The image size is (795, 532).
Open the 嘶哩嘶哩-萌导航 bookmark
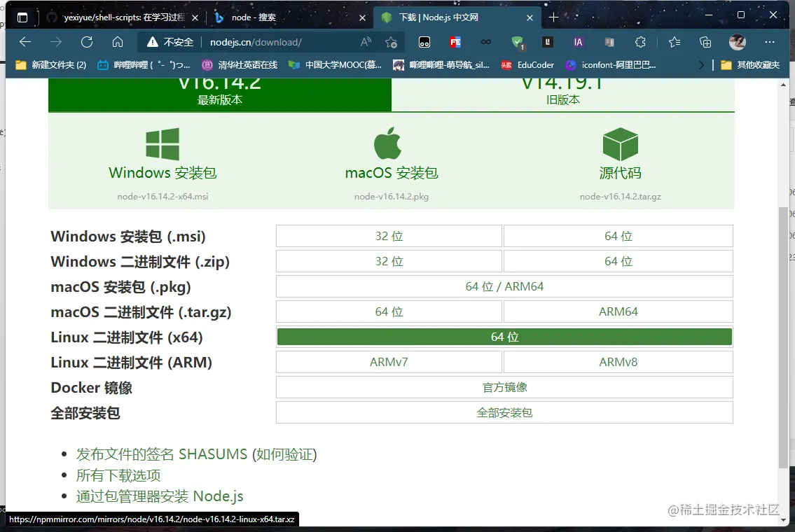[x=441, y=65]
